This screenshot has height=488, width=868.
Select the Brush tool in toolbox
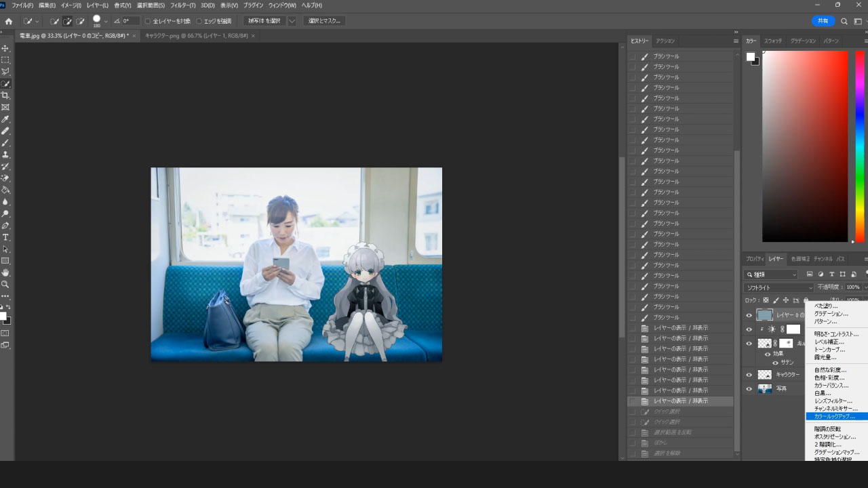5,142
